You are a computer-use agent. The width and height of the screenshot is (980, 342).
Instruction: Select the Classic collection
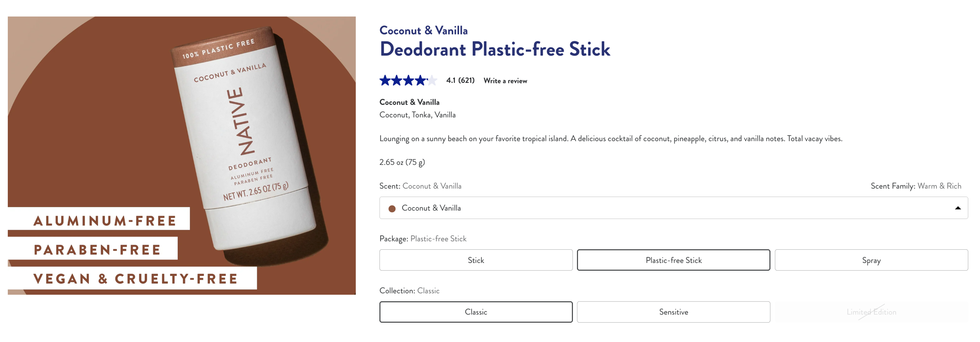tap(475, 312)
